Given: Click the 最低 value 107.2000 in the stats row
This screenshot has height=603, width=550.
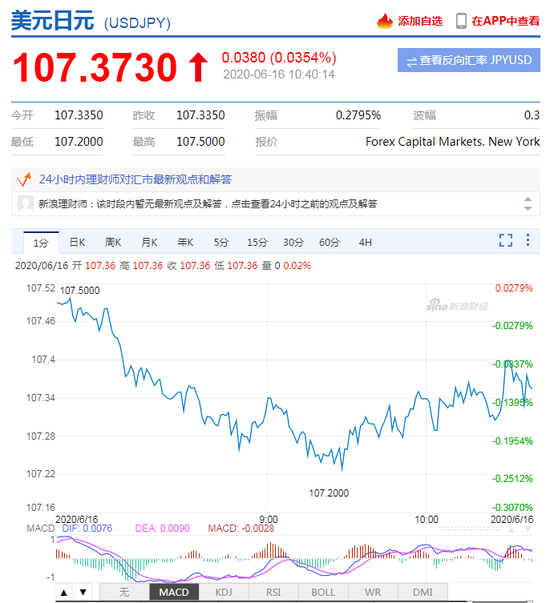Looking at the screenshot, I should pos(79,142).
